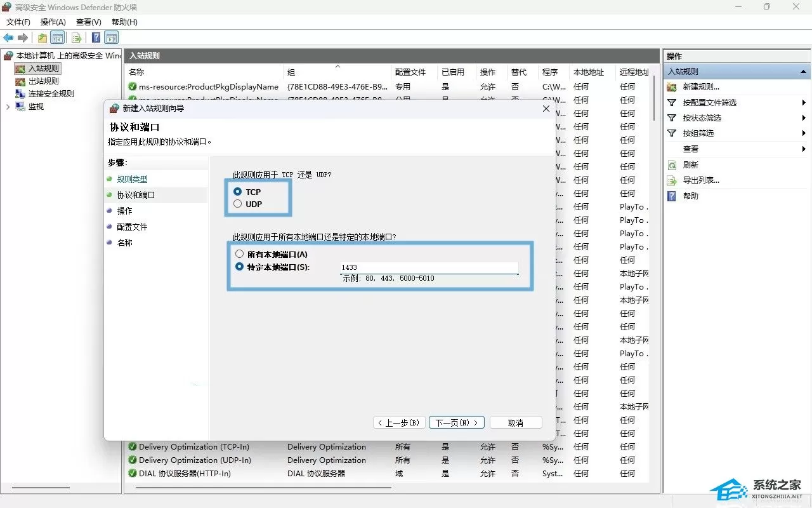Click the 下一页(N) > button

pos(457,422)
